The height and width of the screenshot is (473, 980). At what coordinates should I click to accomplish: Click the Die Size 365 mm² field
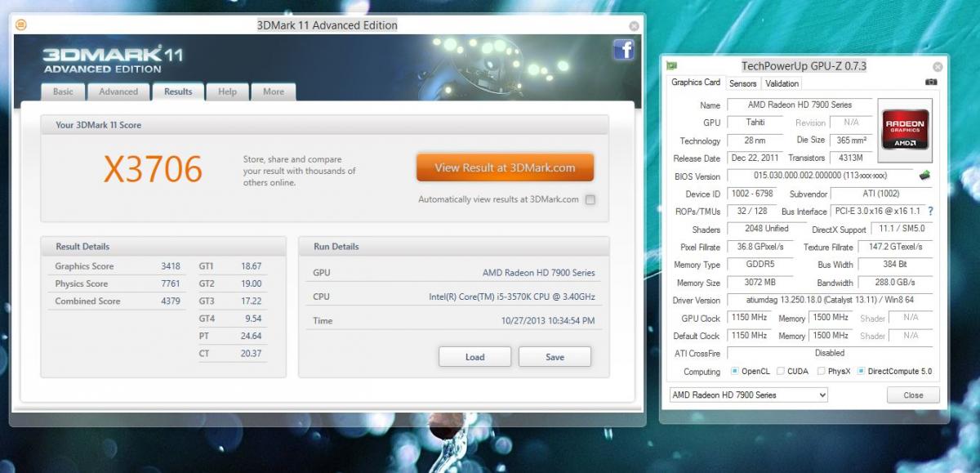[x=852, y=141]
